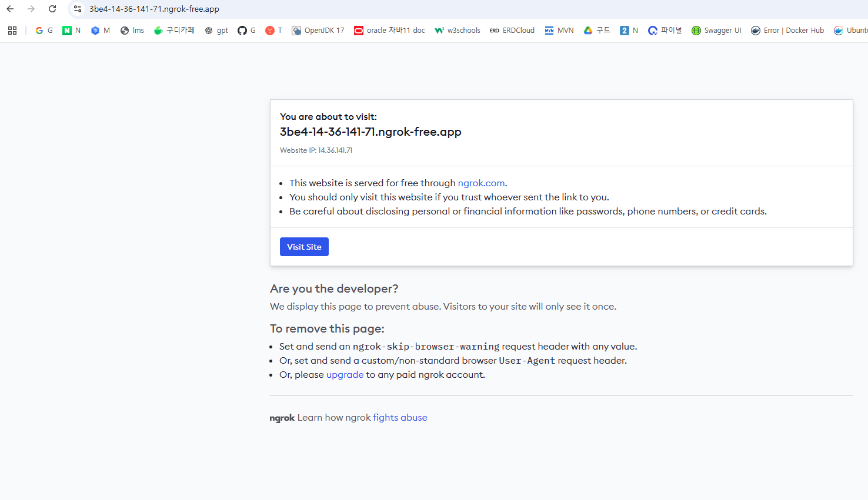Open the blue hexagon 'M' bookmark
Viewport: 868px width, 500px height.
[101, 31]
